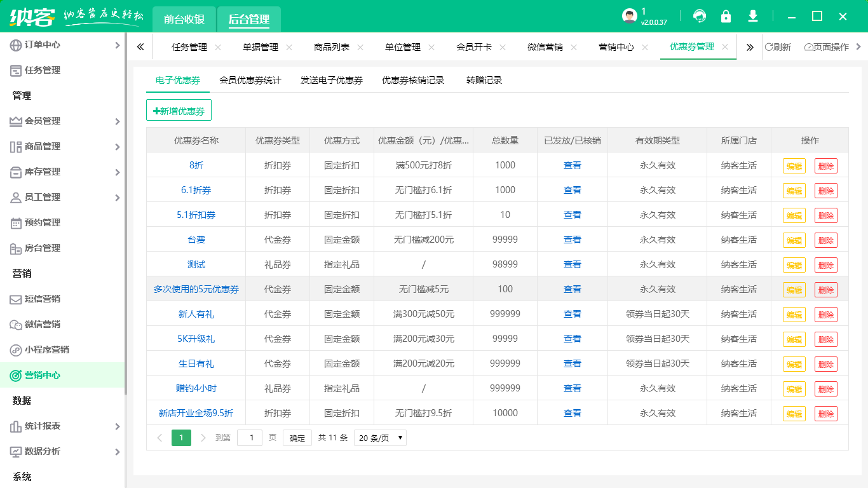Open 营销中心 in the sidebar
Screen dimensions: 868x488
(x=43, y=375)
